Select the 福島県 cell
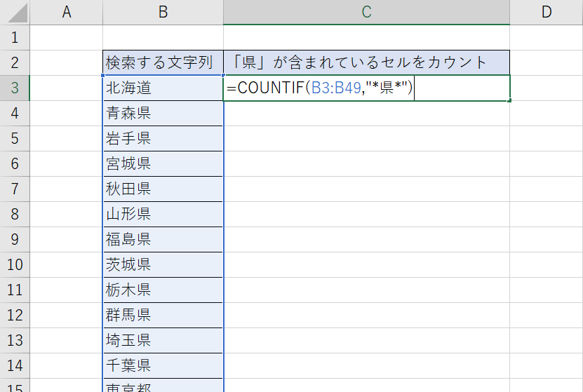Viewport: 583px width, 392px height. [x=163, y=240]
